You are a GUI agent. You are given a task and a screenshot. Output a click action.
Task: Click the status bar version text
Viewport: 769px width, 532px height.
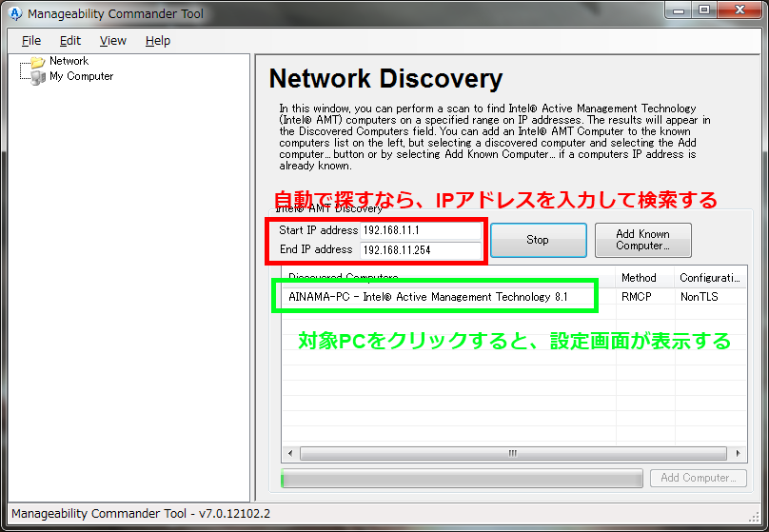coord(141,513)
